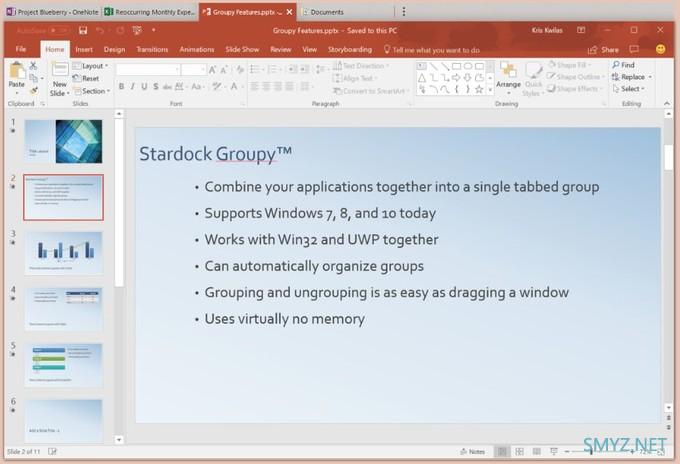Switch to Project Blueberry - OneNote tab
The image size is (680, 464).
click(53, 12)
